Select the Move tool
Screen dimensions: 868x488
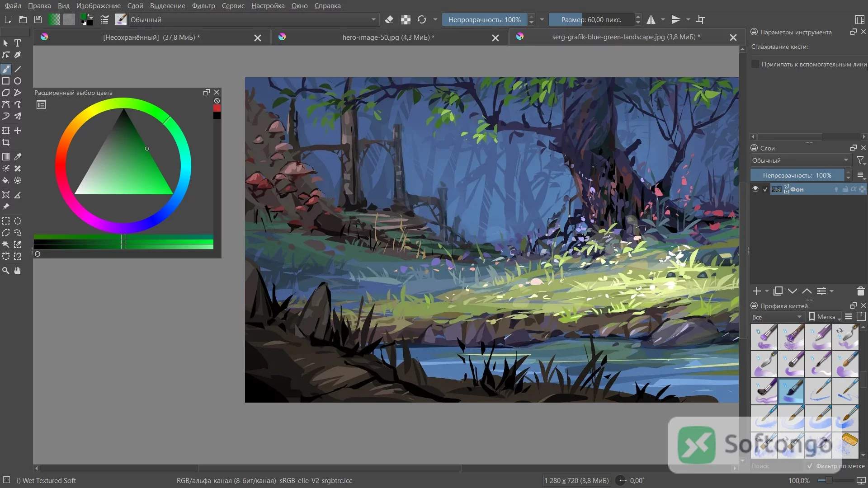[x=18, y=131]
